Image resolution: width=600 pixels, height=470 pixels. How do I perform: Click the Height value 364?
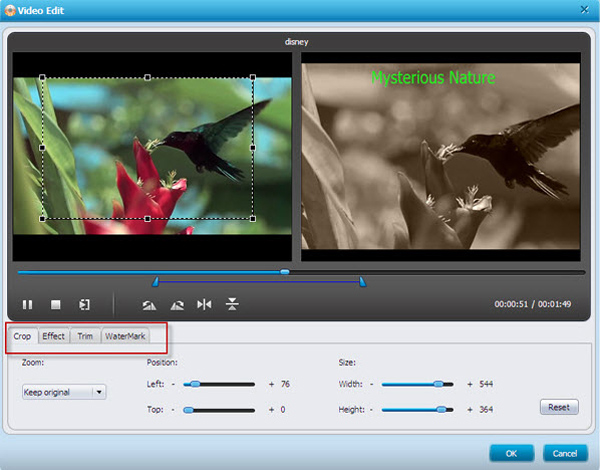click(x=486, y=410)
